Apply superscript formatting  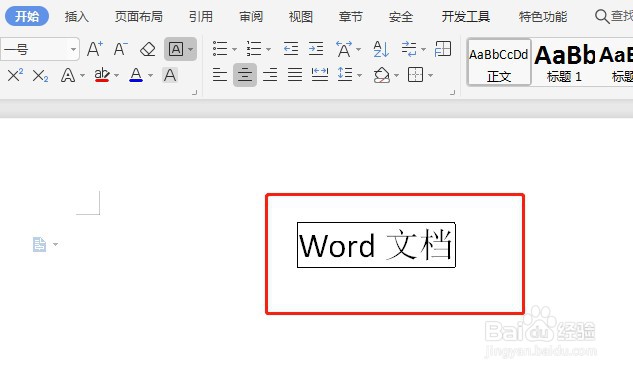(15, 75)
